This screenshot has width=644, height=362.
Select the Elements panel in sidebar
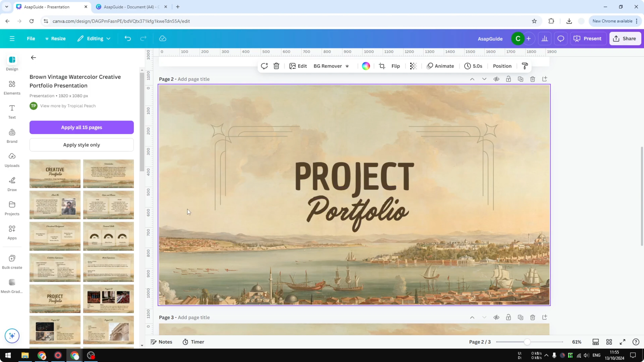coord(12,87)
